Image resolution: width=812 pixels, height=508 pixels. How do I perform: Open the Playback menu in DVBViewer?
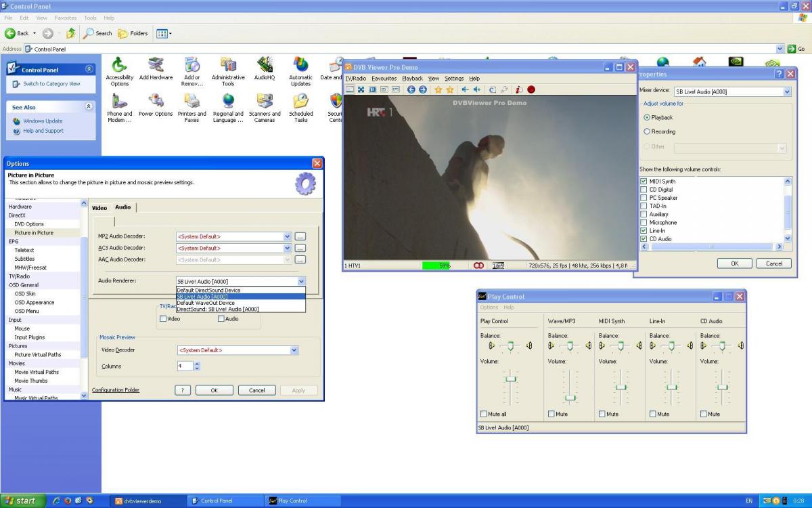tap(412, 79)
